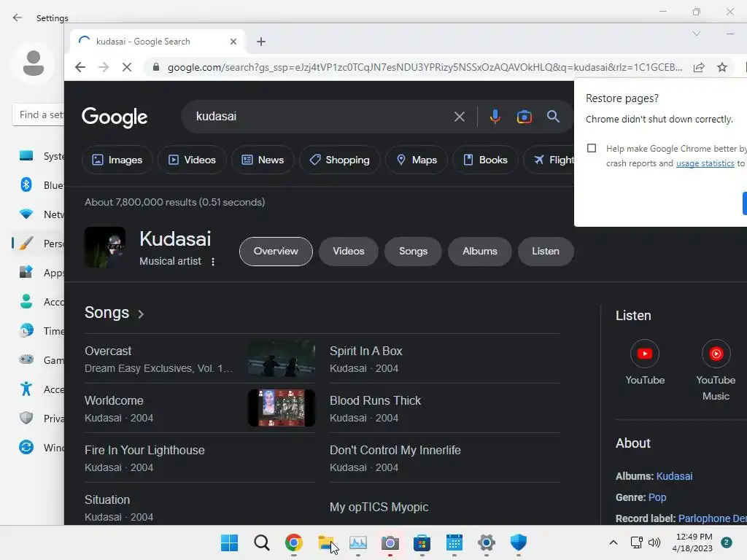747x560 pixels.
Task: Click the Chrome back arrow
Action: (80, 67)
